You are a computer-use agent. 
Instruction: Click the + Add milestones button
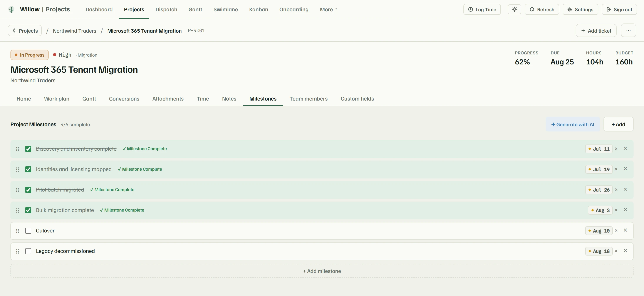click(x=618, y=124)
